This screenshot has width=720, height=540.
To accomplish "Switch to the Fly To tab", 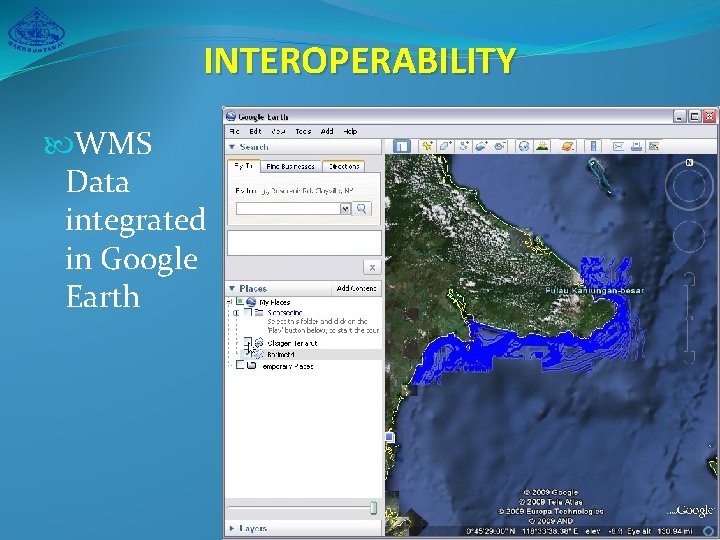I will pyautogui.click(x=244, y=166).
